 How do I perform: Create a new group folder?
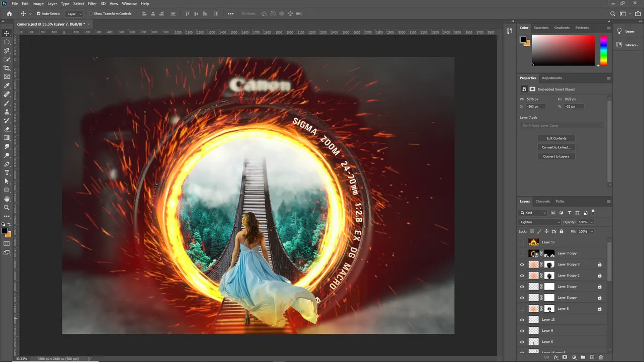click(x=583, y=357)
